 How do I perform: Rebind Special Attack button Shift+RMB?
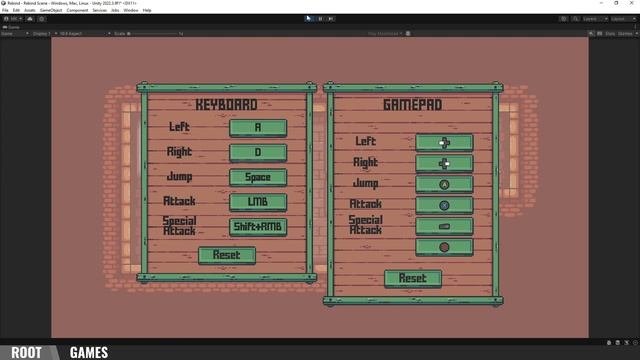pyautogui.click(x=258, y=227)
